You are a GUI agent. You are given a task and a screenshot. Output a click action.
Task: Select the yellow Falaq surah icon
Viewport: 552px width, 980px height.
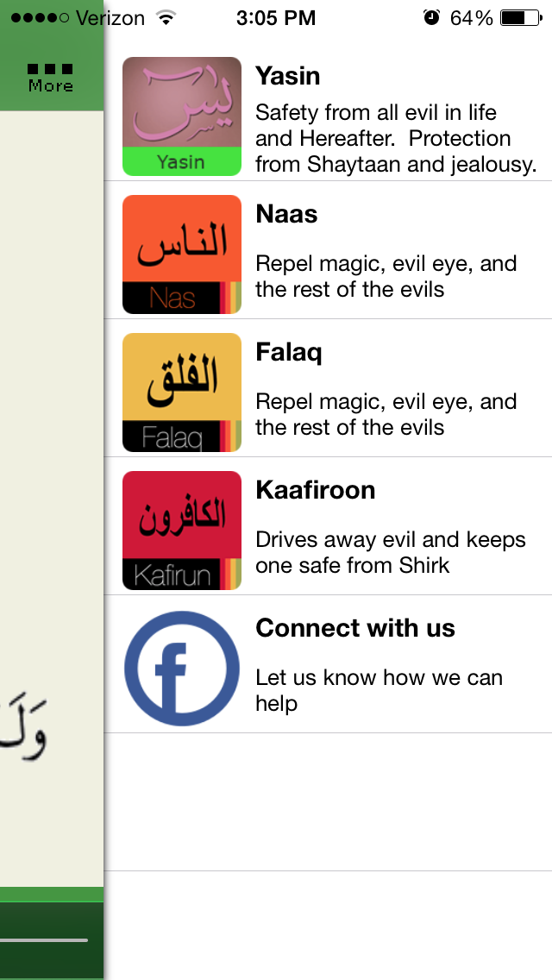pyautogui.click(x=182, y=393)
